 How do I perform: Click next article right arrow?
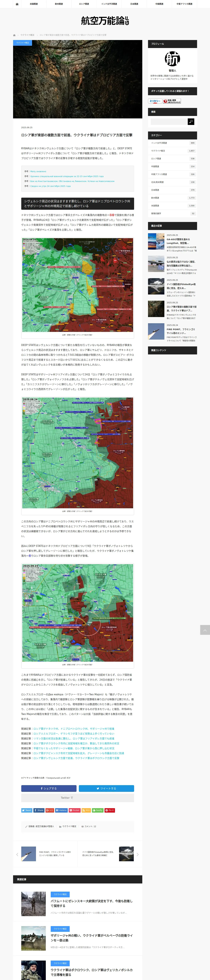click(138, 854)
